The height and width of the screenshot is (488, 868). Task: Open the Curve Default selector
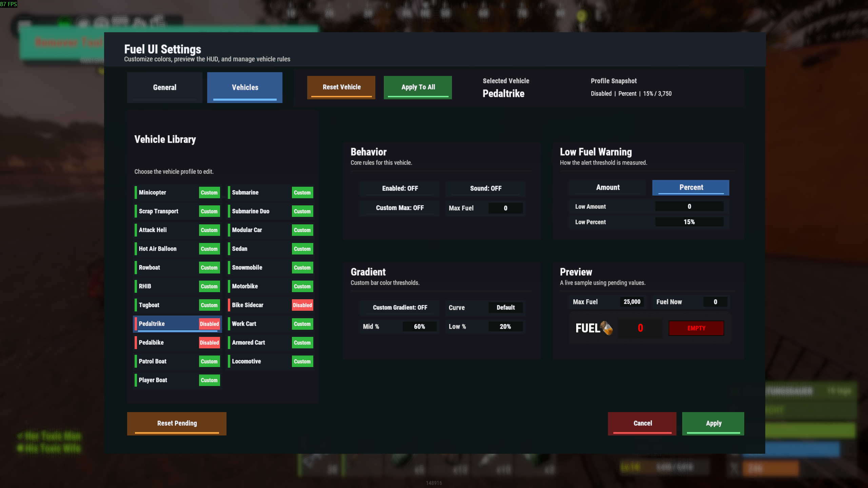(x=505, y=307)
